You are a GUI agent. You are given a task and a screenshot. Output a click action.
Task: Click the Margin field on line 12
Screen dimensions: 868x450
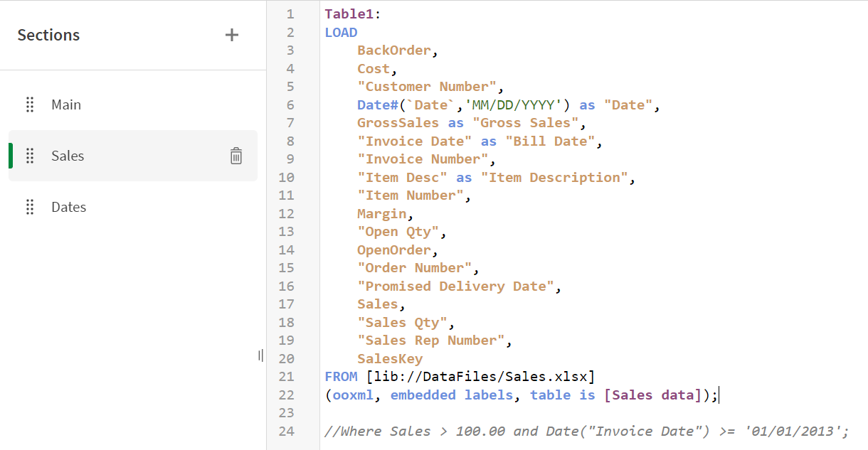point(382,213)
